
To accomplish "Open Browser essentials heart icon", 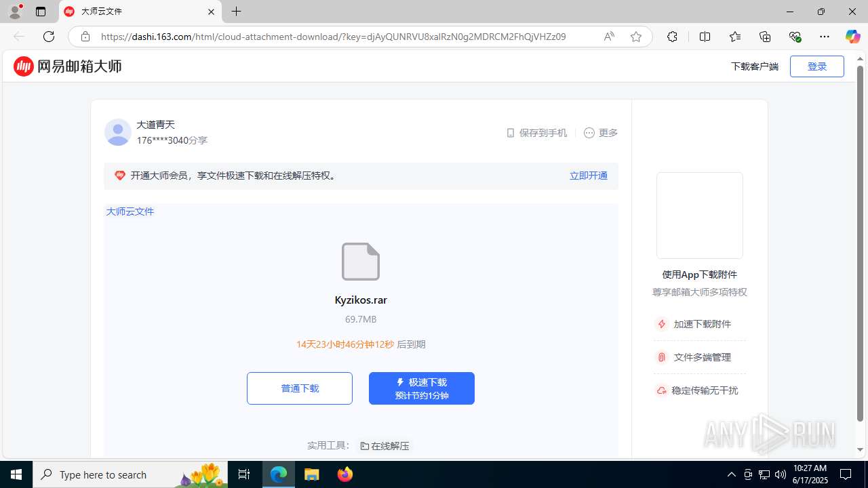I will click(795, 37).
